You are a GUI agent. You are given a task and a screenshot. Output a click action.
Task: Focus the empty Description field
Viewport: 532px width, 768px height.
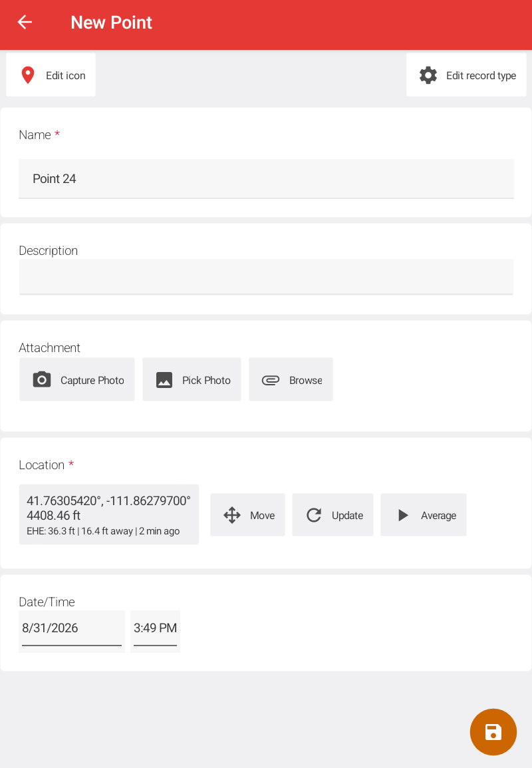(x=266, y=278)
